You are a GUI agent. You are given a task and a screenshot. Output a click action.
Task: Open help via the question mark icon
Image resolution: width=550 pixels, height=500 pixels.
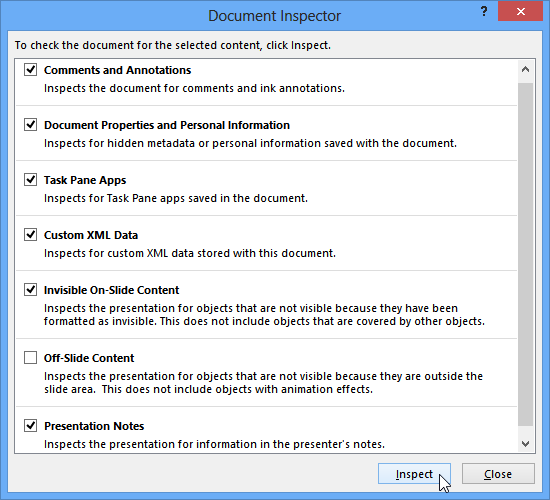tap(484, 12)
